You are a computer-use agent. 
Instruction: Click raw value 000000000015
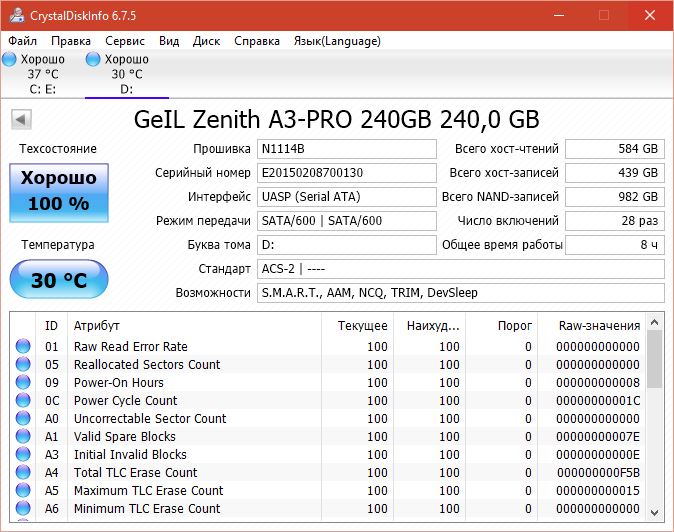[x=598, y=491]
